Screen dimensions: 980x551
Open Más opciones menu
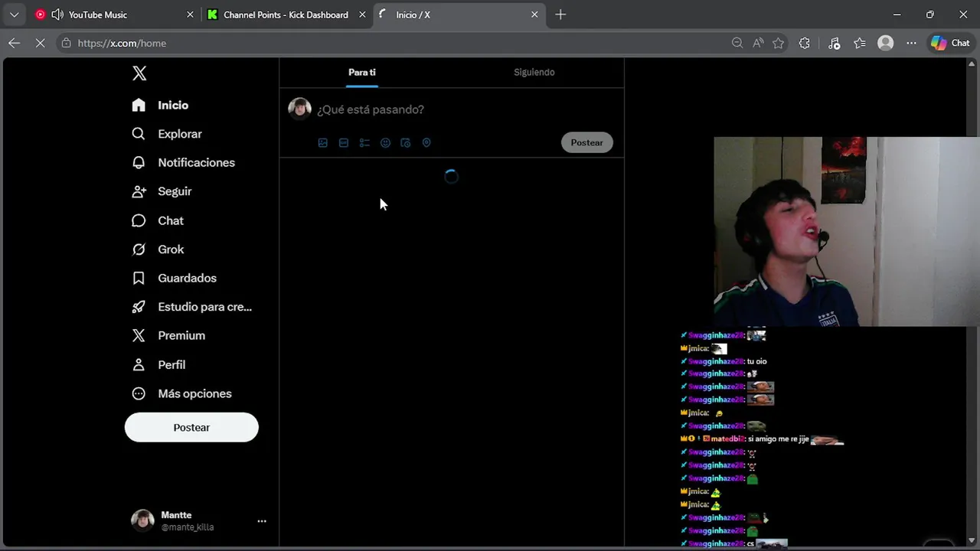[x=181, y=393]
